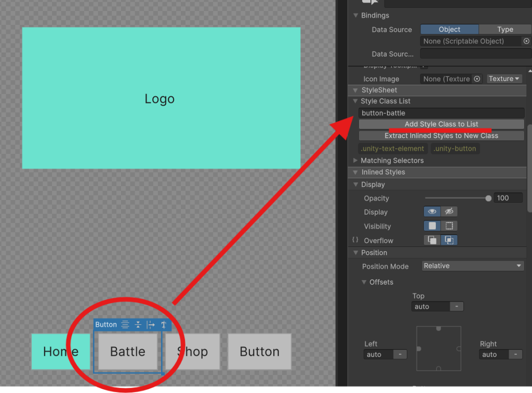Image resolution: width=532 pixels, height=393 pixels.
Task: Click the vertical spacing icon in Button header
Action: click(x=138, y=324)
